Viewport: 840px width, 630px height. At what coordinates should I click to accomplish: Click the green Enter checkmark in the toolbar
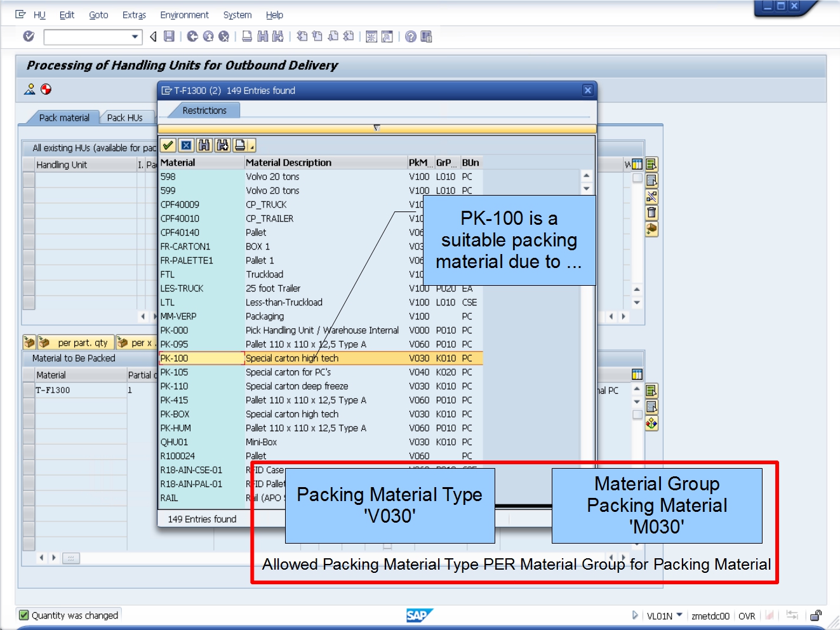pyautogui.click(x=29, y=36)
